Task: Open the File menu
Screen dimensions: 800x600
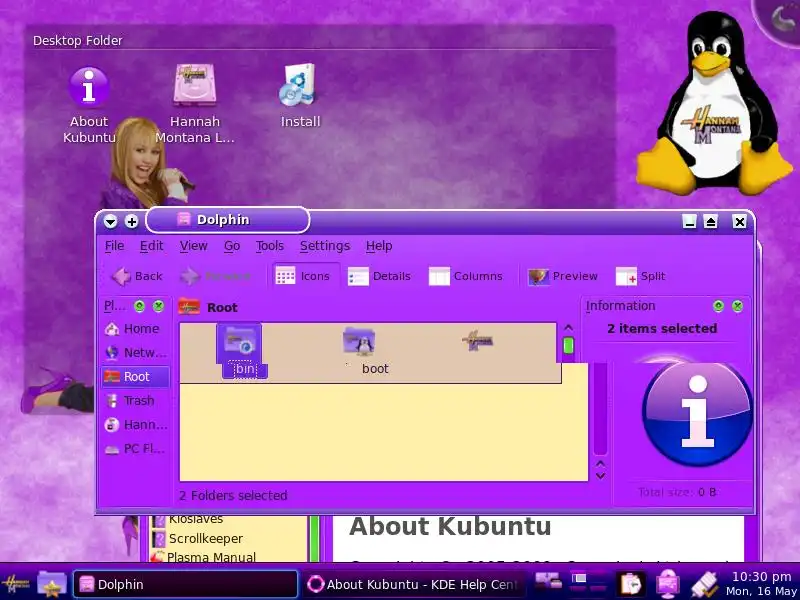Action: coord(114,246)
